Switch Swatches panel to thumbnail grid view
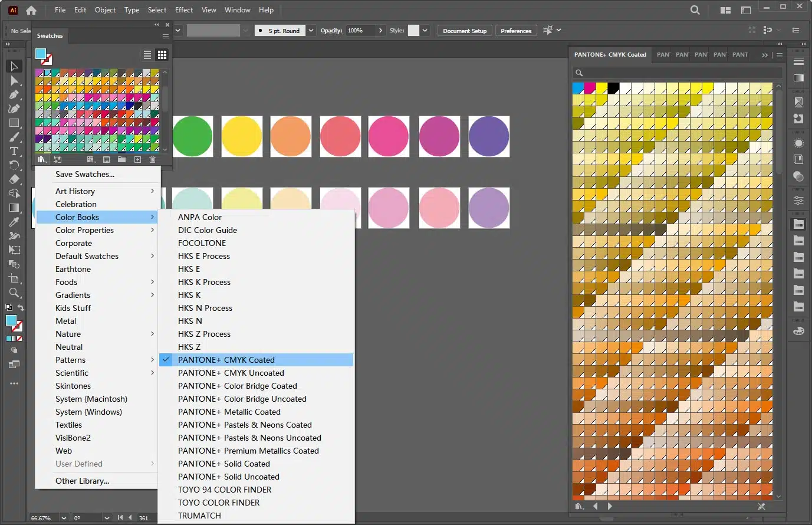The image size is (812, 525). pos(162,55)
